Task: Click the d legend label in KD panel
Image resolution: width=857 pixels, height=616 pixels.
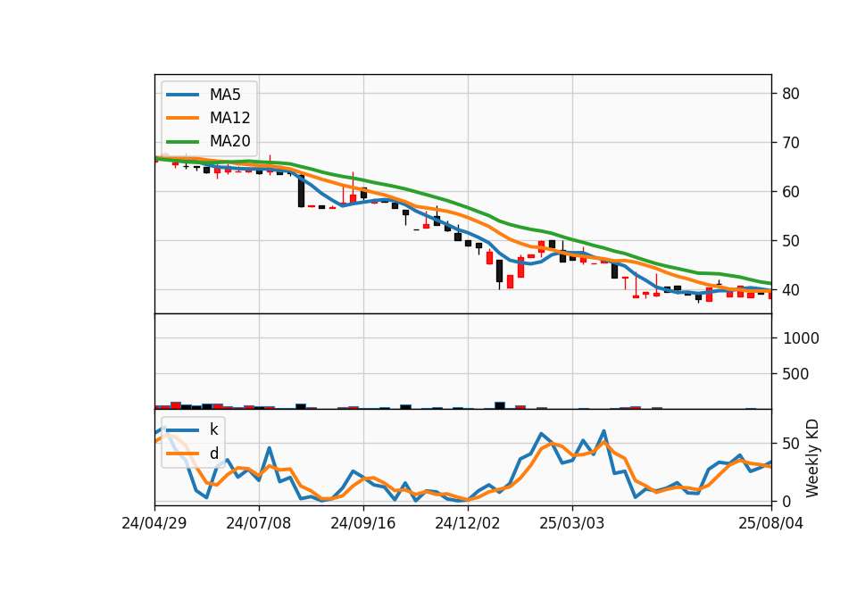Action: pyautogui.click(x=214, y=454)
